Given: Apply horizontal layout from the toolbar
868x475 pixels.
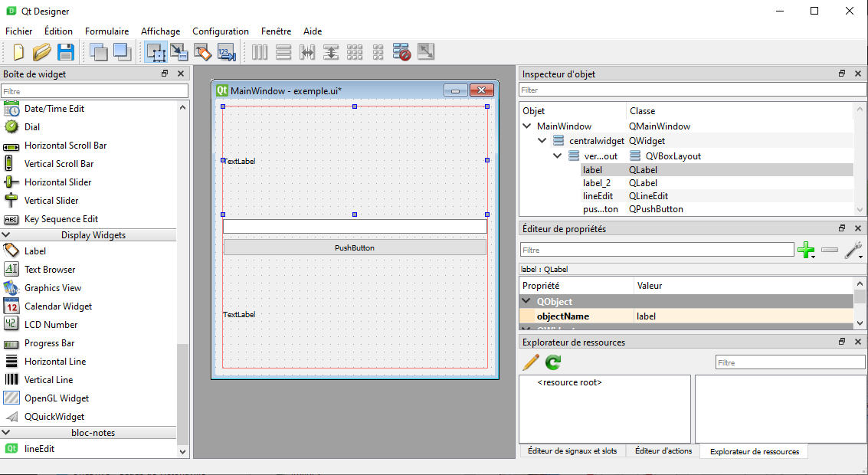Looking at the screenshot, I should [260, 52].
